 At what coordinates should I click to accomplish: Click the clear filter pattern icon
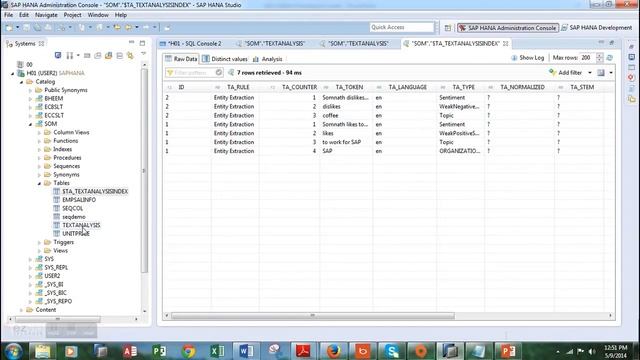[x=219, y=73]
